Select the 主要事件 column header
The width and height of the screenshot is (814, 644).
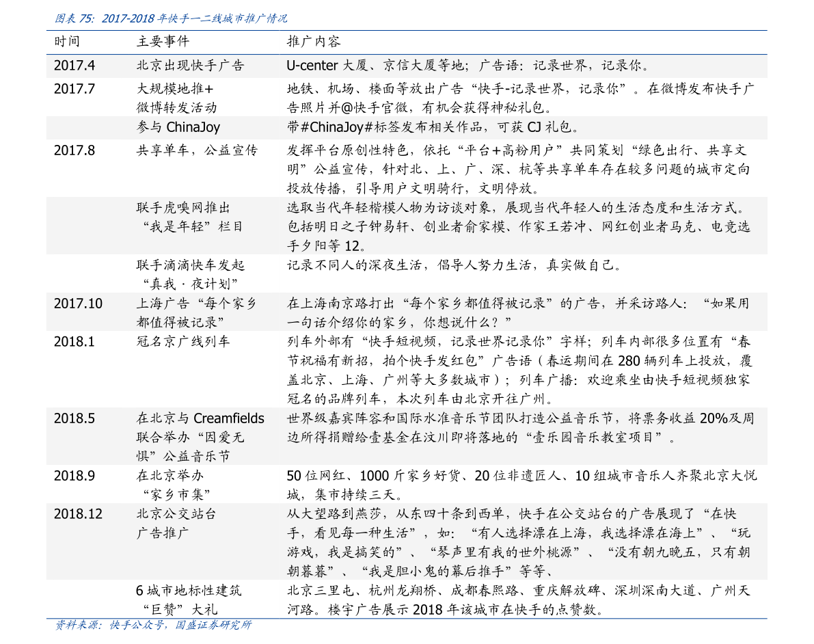(x=163, y=42)
